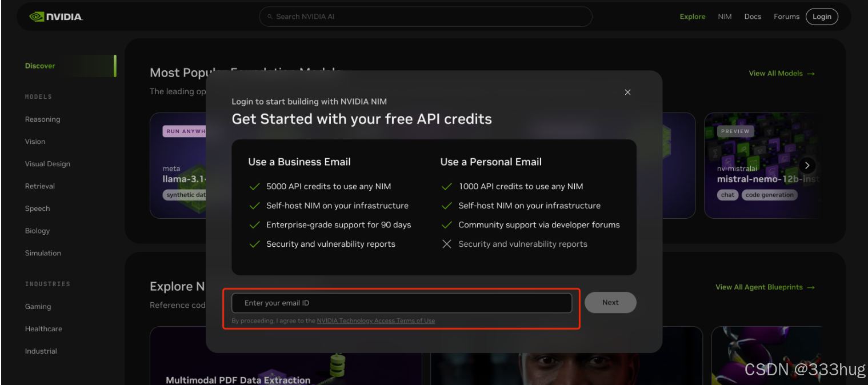Click View All Agent Blueprints link
Screen dimensions: 868x385
765,287
